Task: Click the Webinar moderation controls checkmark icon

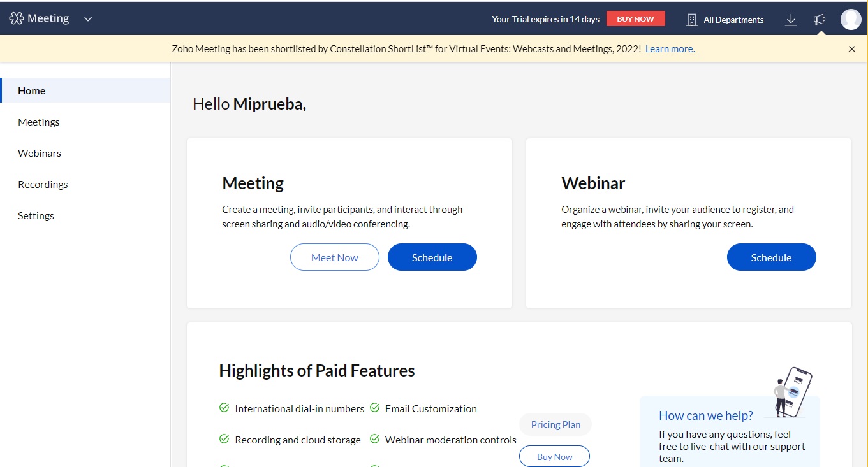Action: pos(374,439)
